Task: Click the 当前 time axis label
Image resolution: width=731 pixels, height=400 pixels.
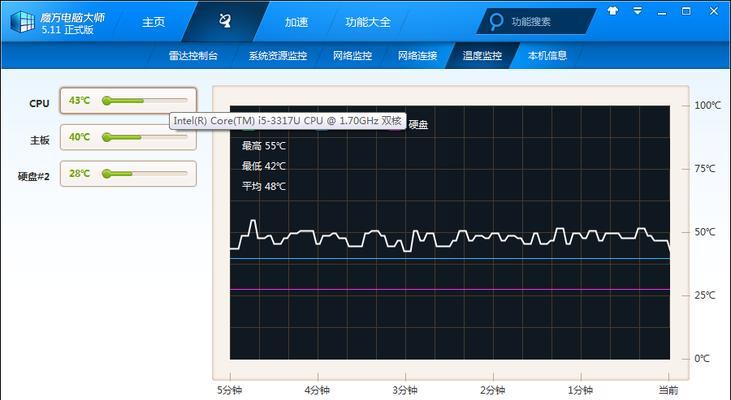Action: point(669,390)
